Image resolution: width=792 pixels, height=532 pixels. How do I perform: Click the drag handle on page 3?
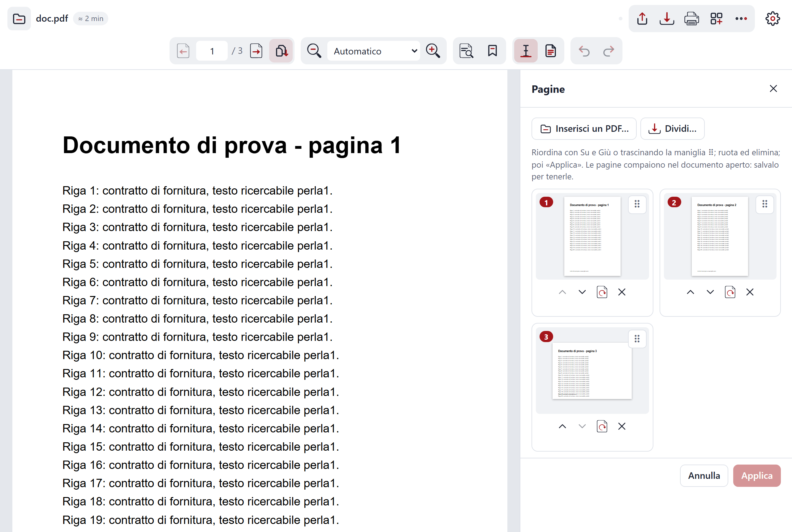(x=637, y=339)
